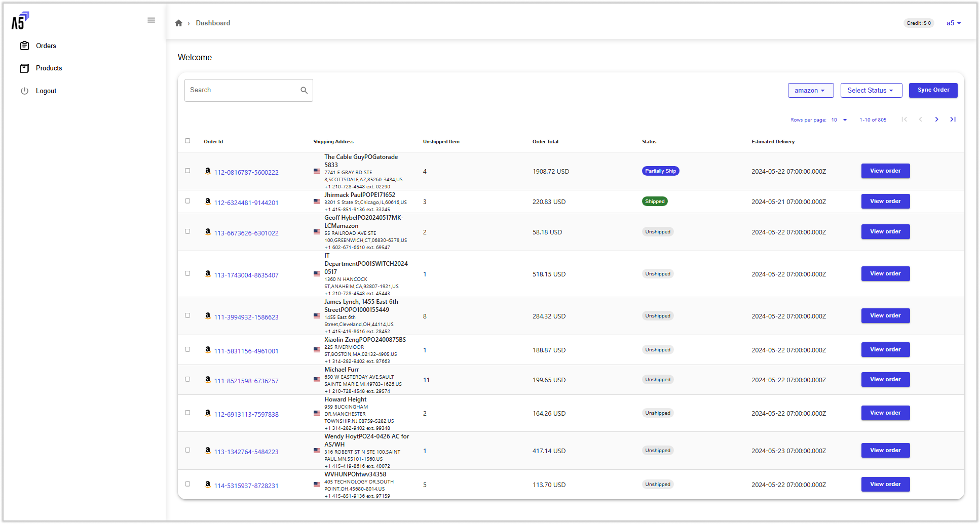
Task: Click Amazon icon for order 113-1743004-8635407
Action: [x=208, y=274]
